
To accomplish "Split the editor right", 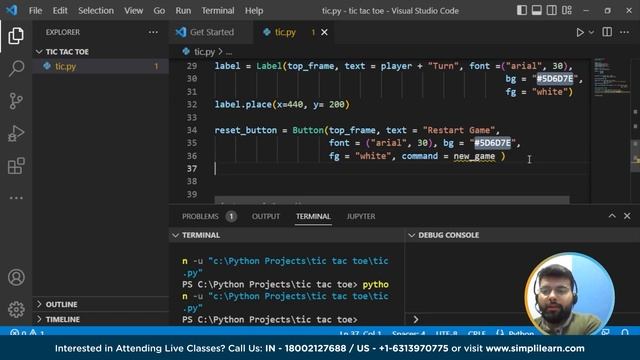I will [607, 32].
